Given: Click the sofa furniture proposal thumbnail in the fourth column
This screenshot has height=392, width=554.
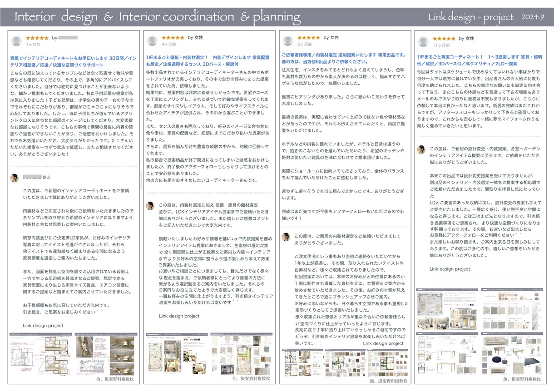Looking at the screenshot, I should (x=512, y=354).
